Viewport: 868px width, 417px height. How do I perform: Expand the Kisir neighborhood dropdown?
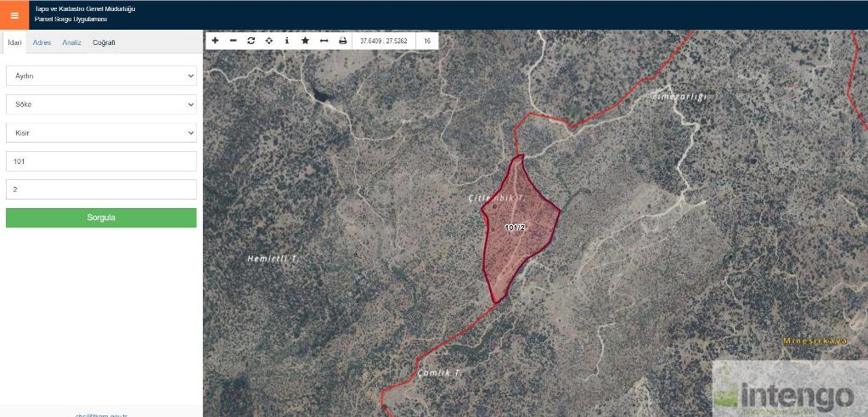[101, 133]
